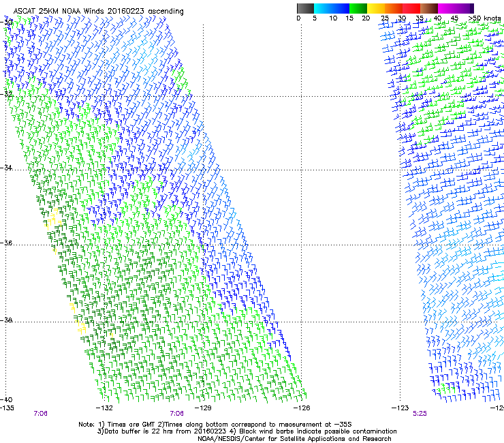Click the '>50 knots' legend label
Image resolution: width=504 pixels, height=443 pixels.
pyautogui.click(x=484, y=18)
